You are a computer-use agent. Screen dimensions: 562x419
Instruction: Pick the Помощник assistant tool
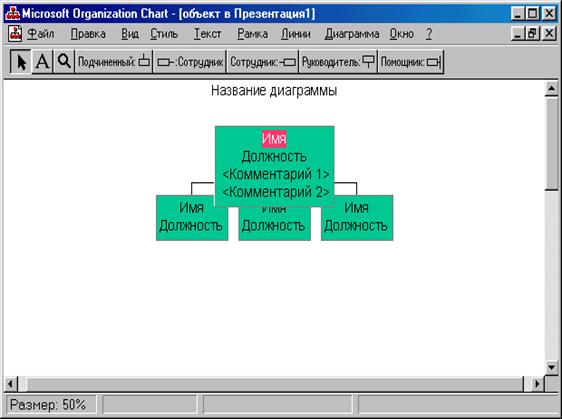(411, 62)
